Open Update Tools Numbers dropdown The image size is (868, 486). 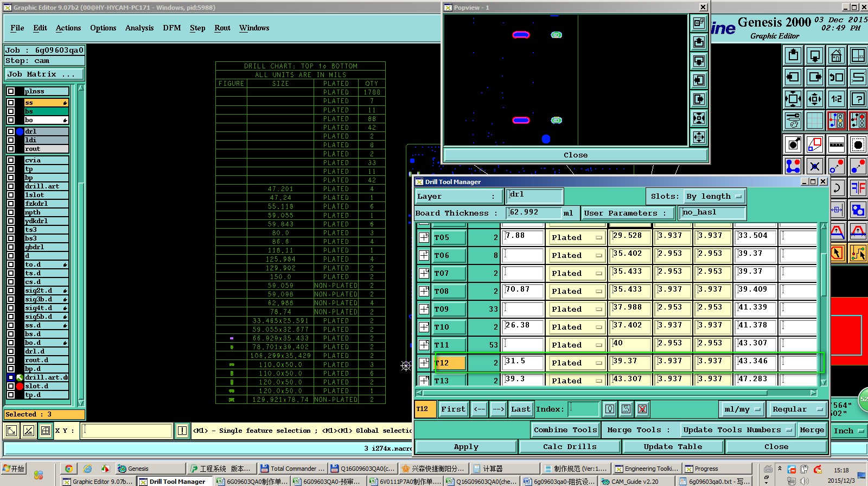coord(737,430)
